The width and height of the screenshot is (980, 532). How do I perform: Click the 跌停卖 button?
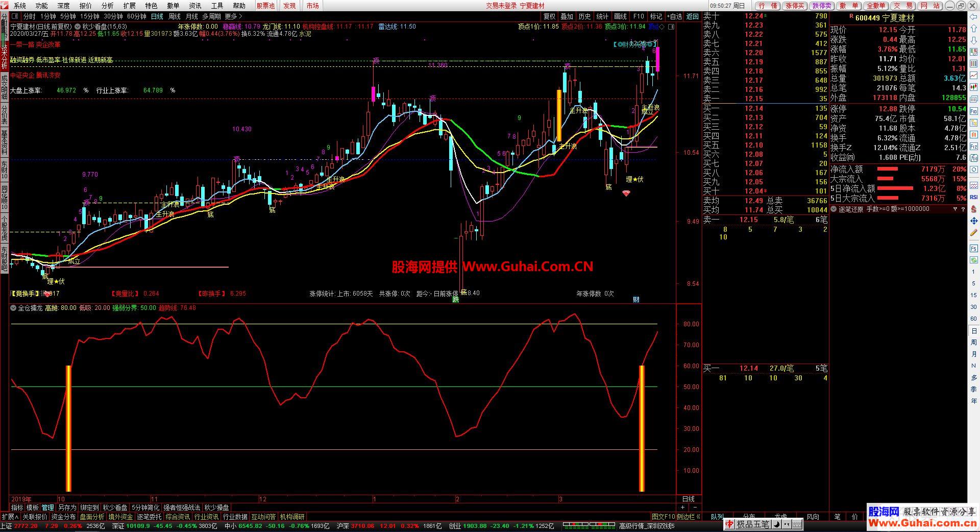(x=822, y=6)
